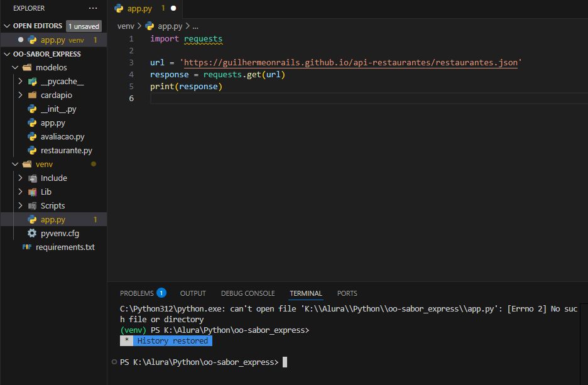Click Python icon of app.py under venv
This screenshot has width=588, height=385.
tap(32, 220)
